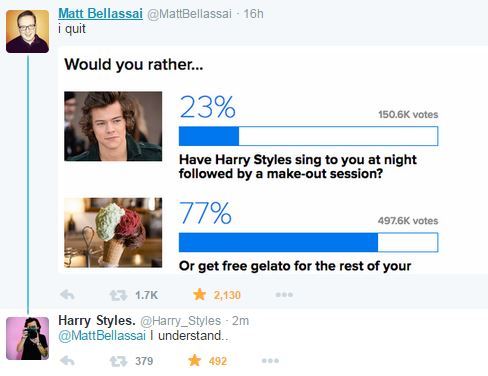This screenshot has width=488, height=376.
Task: Click the @MattBellassai mention in reply
Action: [102, 336]
